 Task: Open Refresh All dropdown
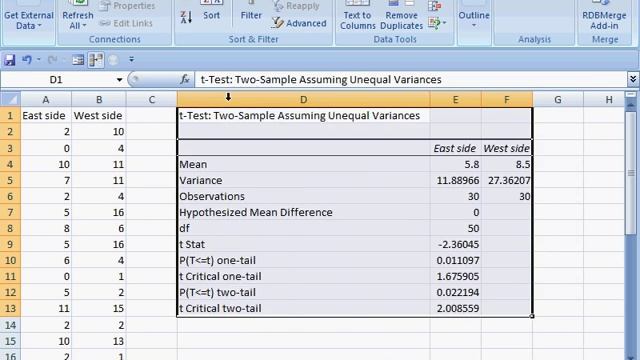coord(78,21)
